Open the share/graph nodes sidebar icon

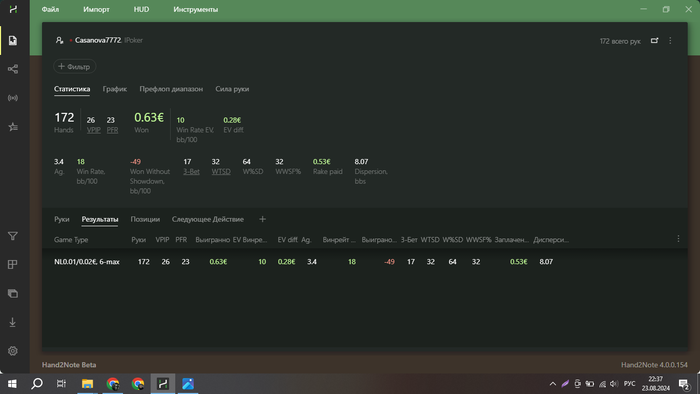[13, 69]
